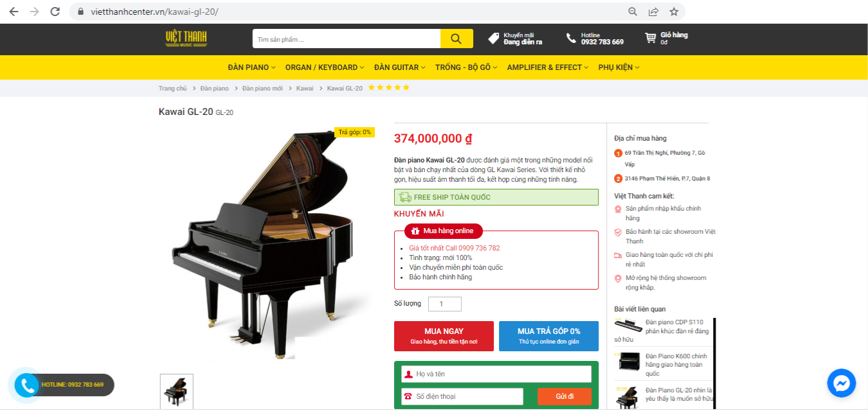The image size is (868, 411).
Task: Expand the PHỤ KIỆN dropdown
Action: [x=619, y=67]
